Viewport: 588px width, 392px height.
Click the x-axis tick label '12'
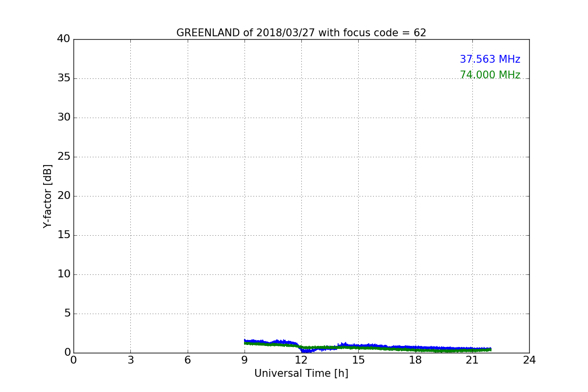point(301,360)
